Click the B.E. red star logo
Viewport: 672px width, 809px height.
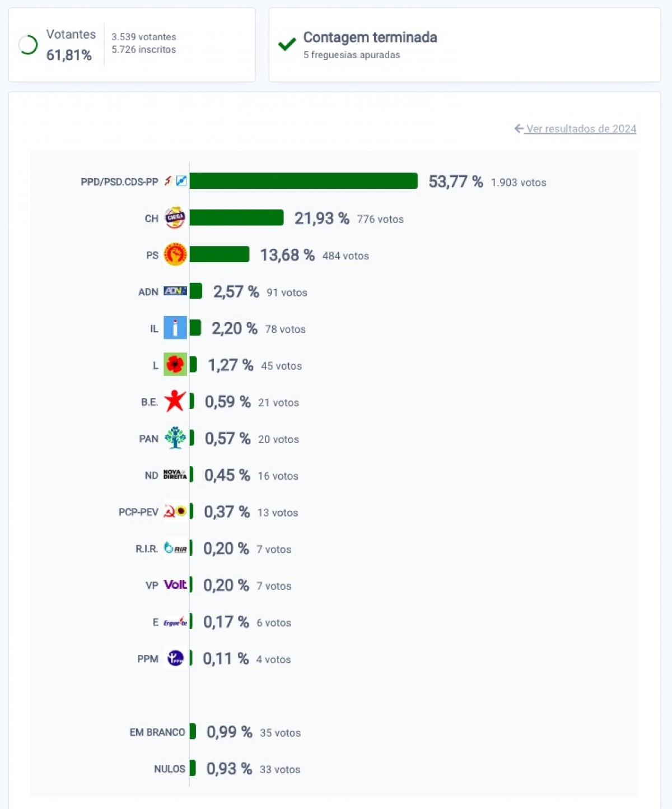(175, 401)
